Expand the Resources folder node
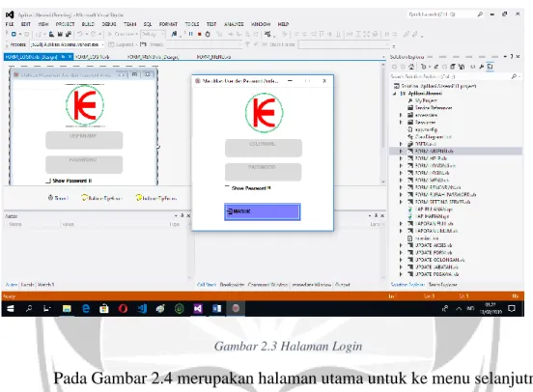This screenshot has width=533, height=392. click(x=401, y=122)
